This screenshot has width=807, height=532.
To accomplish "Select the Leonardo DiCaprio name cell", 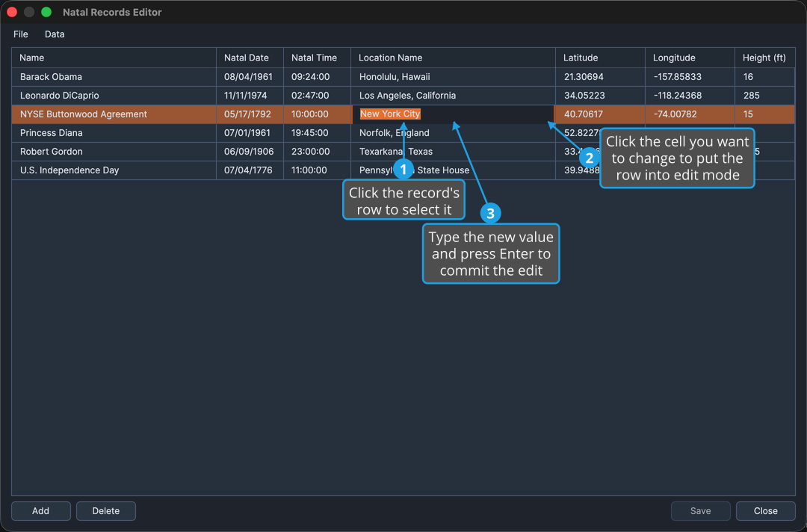I will pyautogui.click(x=114, y=96).
